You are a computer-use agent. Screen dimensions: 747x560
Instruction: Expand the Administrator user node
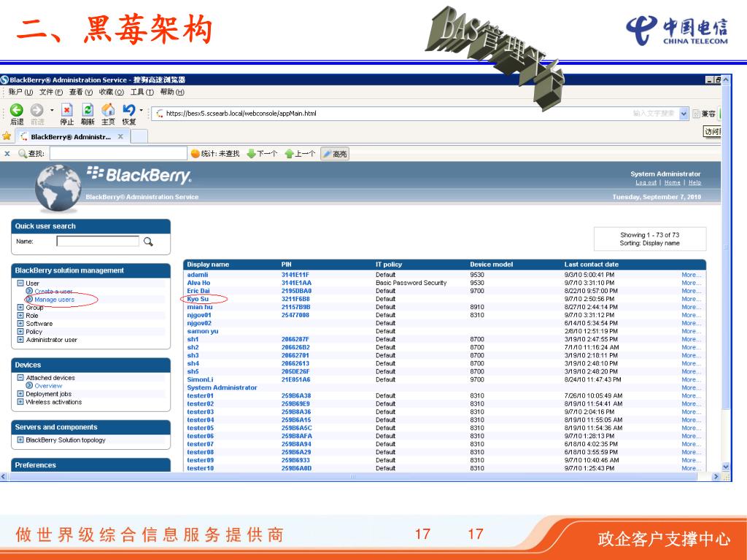[20, 340]
